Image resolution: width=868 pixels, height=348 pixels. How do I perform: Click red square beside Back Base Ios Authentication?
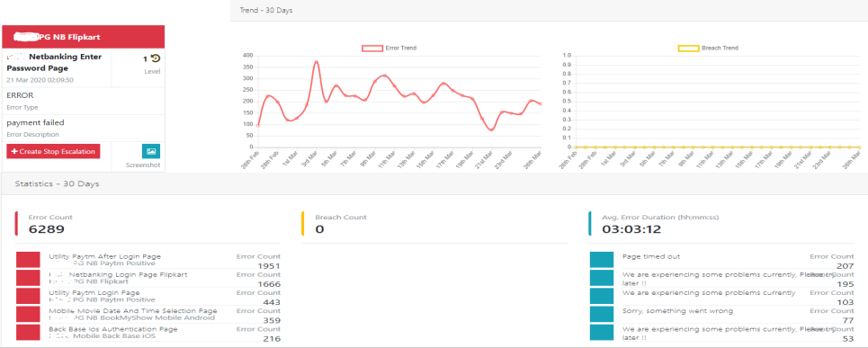pos(28,333)
